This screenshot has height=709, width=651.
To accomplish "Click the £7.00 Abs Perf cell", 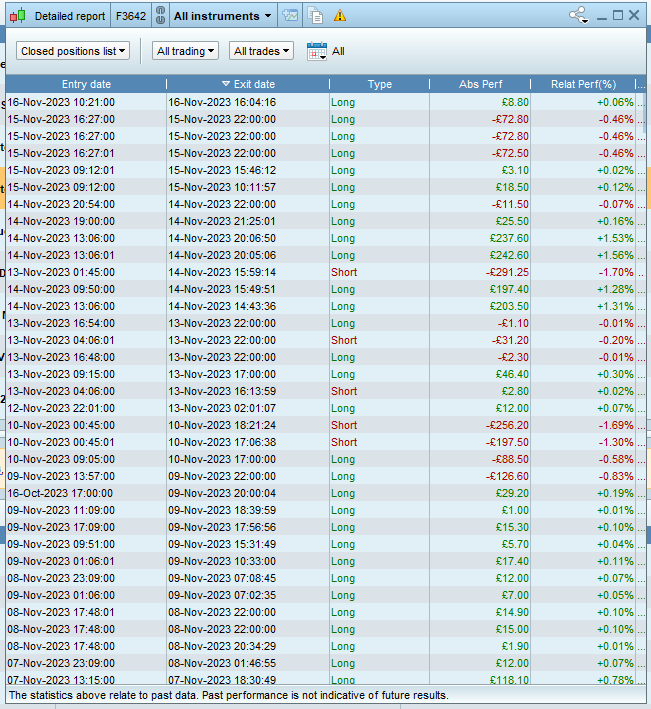I will click(515, 596).
